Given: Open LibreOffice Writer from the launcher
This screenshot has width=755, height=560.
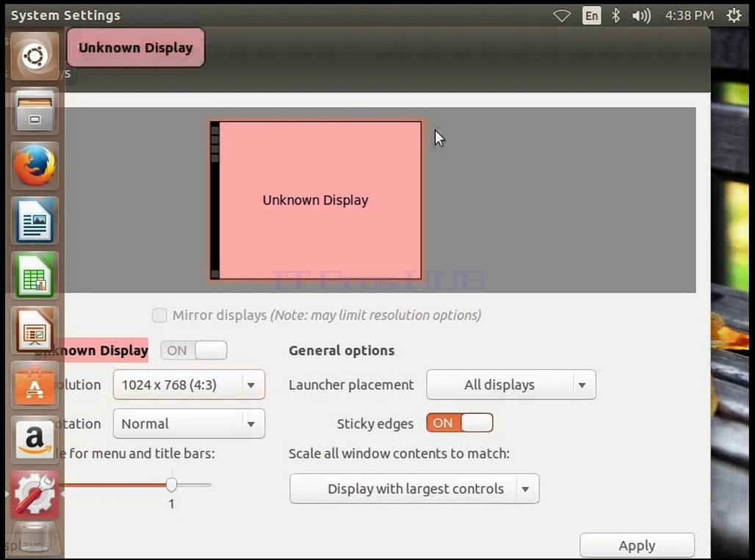Looking at the screenshot, I should click(35, 221).
